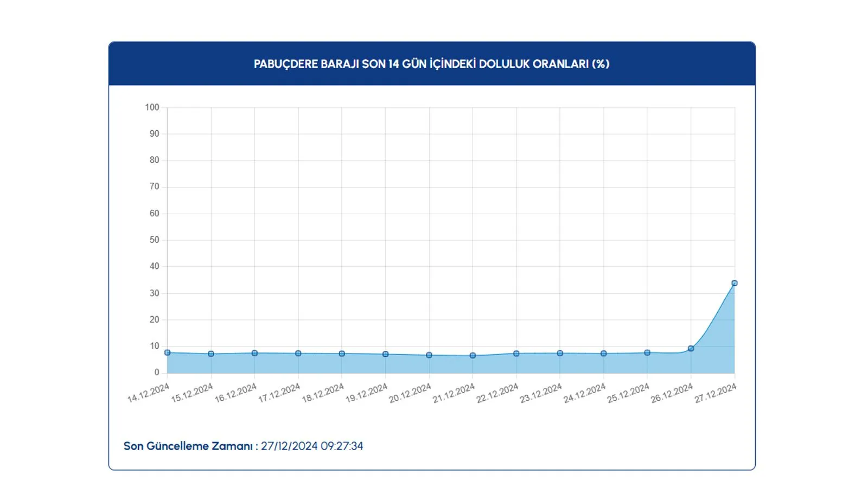Screen dimensions: 868x488
Task: Click the y-axis value '90'
Action: (x=155, y=134)
